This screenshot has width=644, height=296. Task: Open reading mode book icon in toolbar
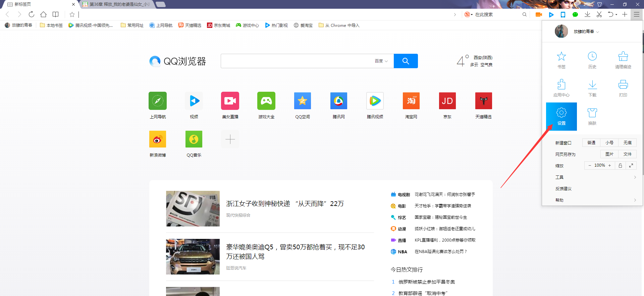click(x=56, y=14)
